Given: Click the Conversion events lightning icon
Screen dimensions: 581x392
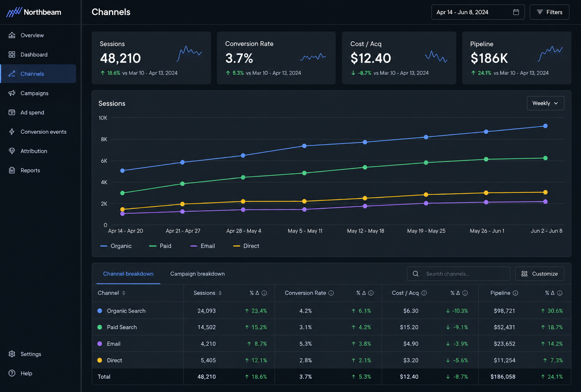Looking at the screenshot, I should click(x=12, y=132).
